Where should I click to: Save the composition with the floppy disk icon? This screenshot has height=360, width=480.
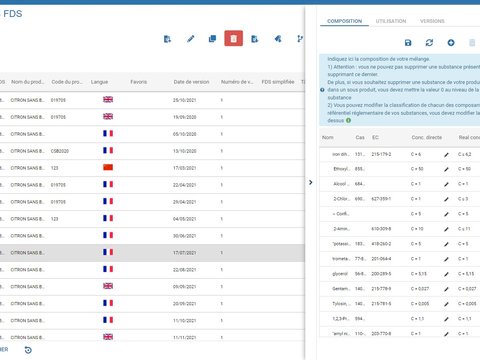click(408, 43)
